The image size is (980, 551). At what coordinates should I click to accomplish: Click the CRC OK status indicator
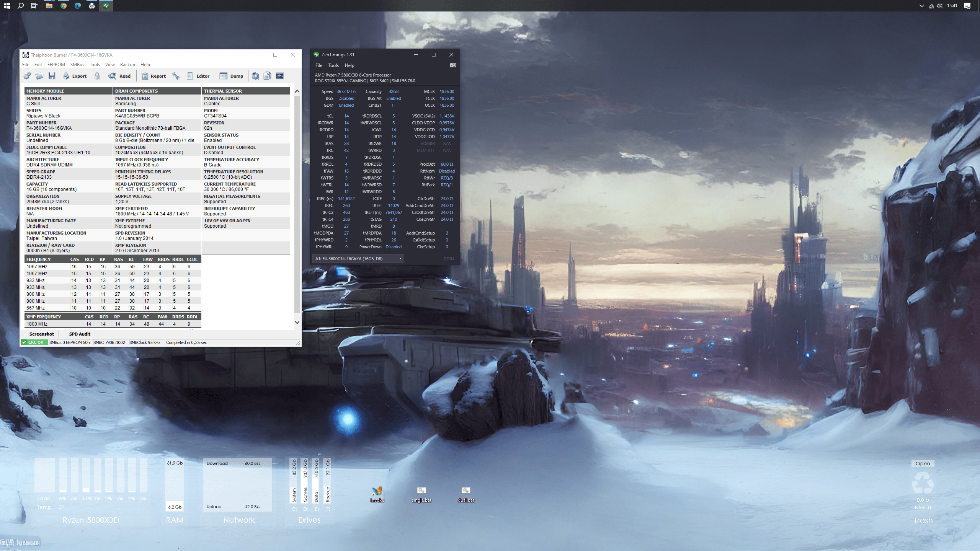pyautogui.click(x=34, y=342)
